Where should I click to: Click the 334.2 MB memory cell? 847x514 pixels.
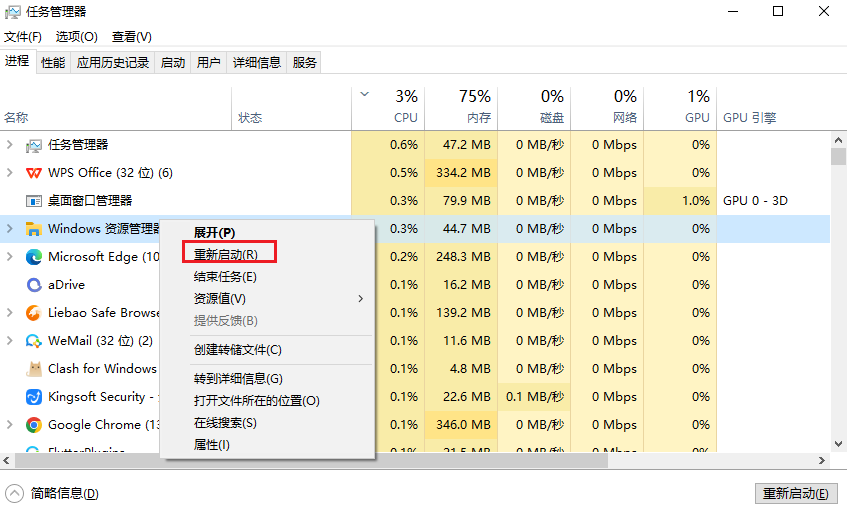(x=463, y=173)
